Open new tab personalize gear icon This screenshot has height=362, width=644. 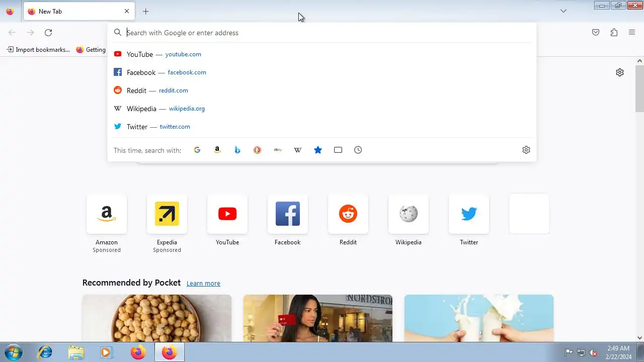click(x=620, y=72)
